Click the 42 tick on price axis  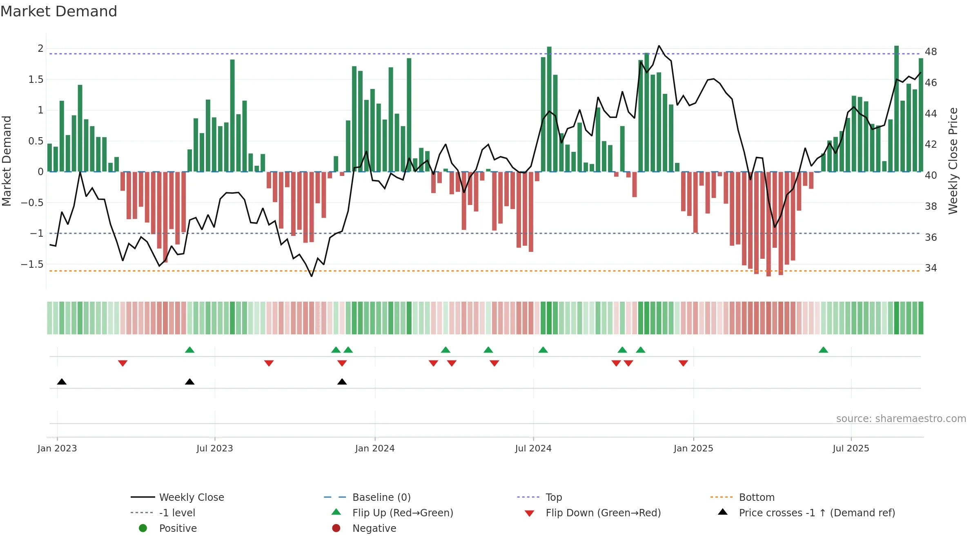coord(931,144)
